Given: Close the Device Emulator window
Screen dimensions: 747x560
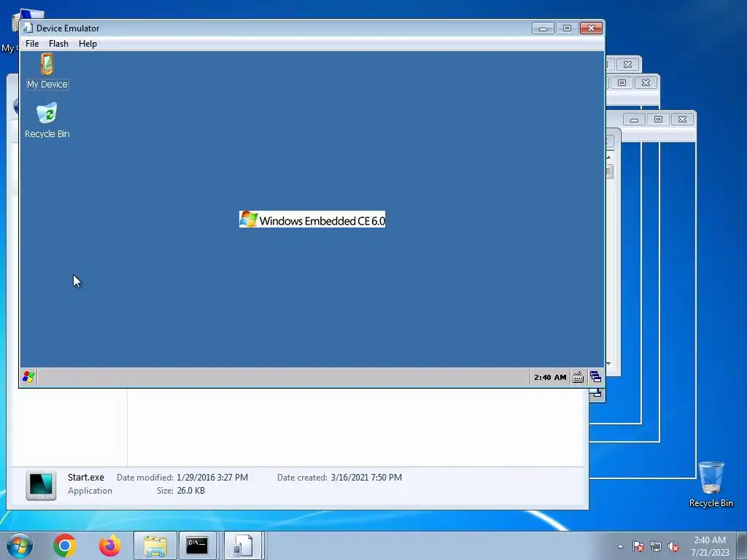Looking at the screenshot, I should (x=591, y=28).
